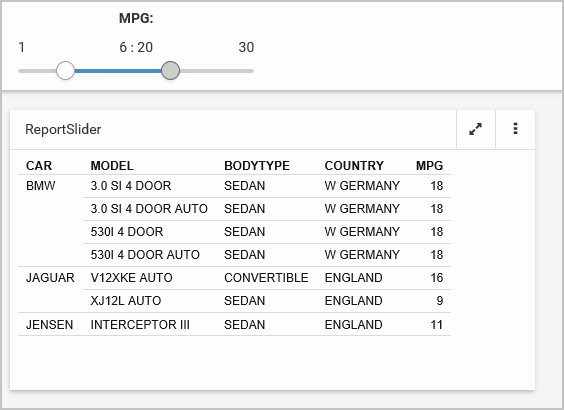The image size is (564, 410).
Task: Select the INTERCEPTOR III model cell
Action: (140, 325)
